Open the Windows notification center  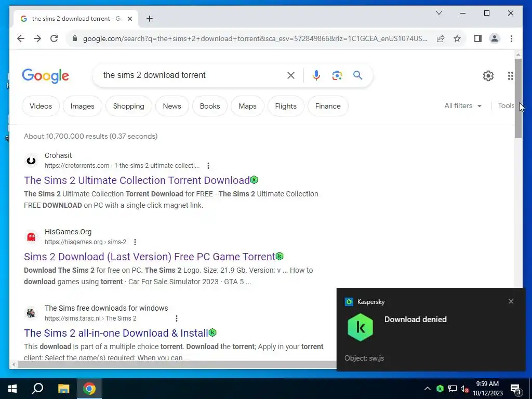pyautogui.click(x=516, y=389)
